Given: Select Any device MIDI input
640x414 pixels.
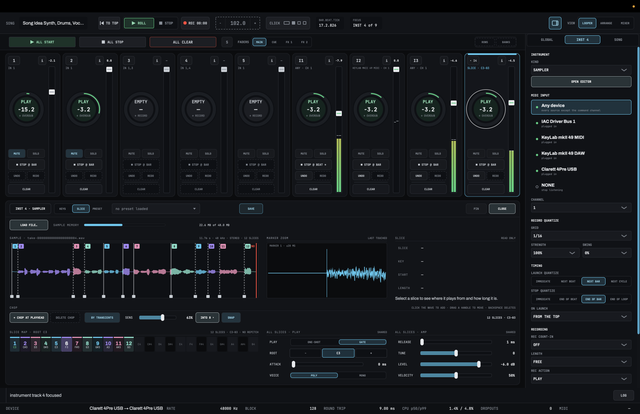Looking at the screenshot, I should click(581, 107).
